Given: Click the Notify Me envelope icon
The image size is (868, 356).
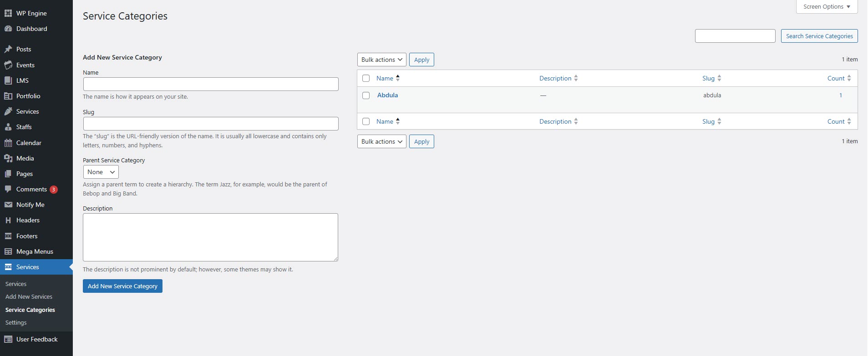Looking at the screenshot, I should pyautogui.click(x=8, y=205).
